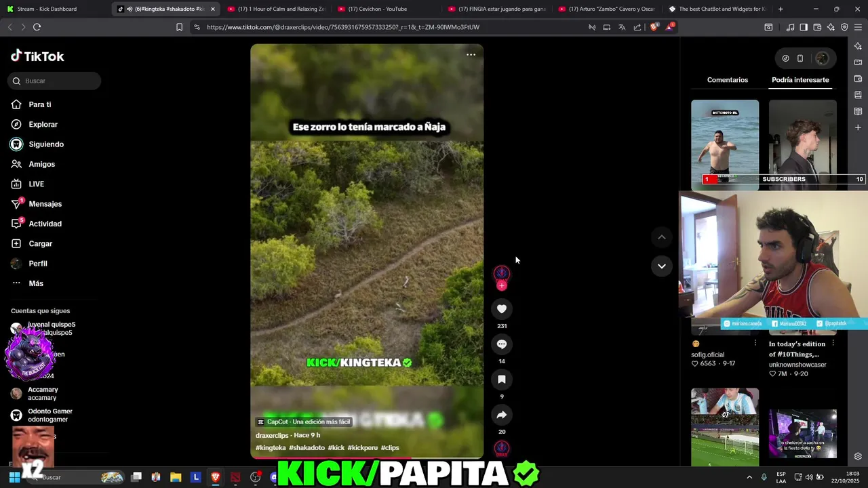This screenshot has height=488, width=868.
Task: Save the video with the bookmark icon
Action: (x=502, y=380)
